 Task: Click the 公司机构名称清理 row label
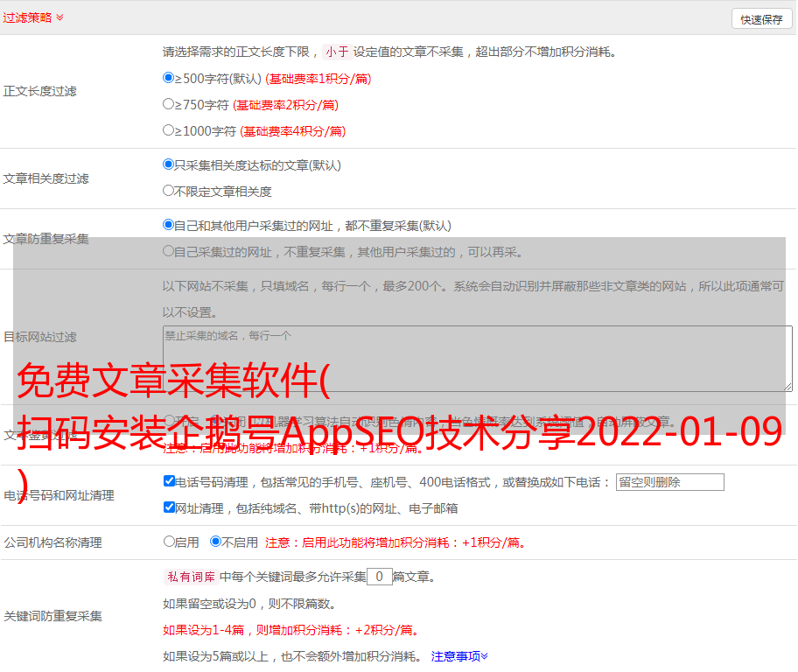(x=52, y=542)
